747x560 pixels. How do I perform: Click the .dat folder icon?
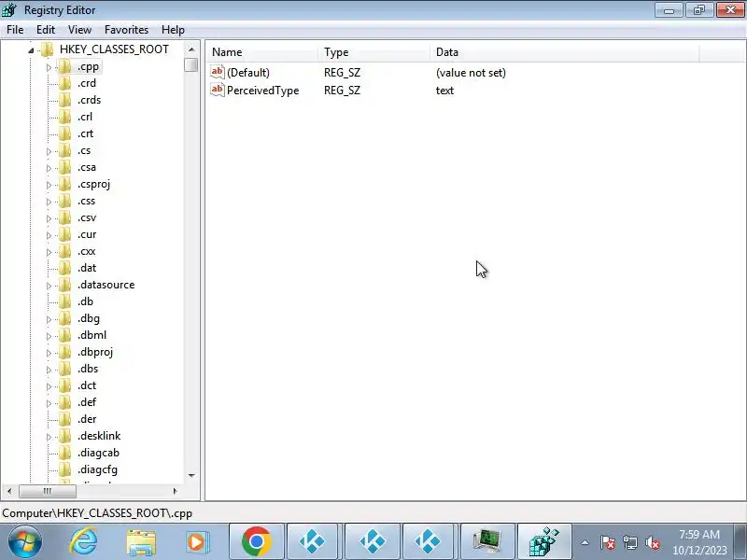[x=64, y=268]
